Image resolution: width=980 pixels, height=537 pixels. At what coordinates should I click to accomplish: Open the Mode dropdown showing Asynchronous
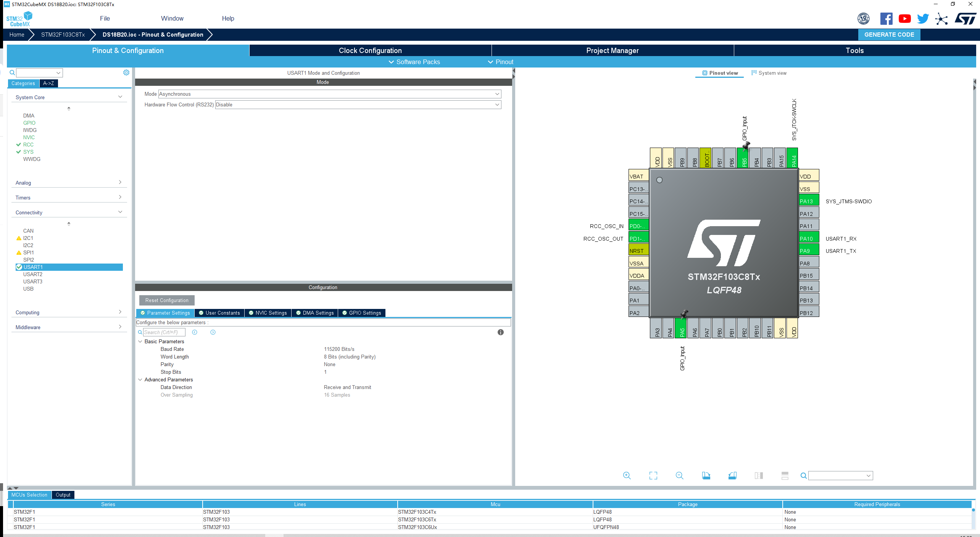(x=497, y=94)
